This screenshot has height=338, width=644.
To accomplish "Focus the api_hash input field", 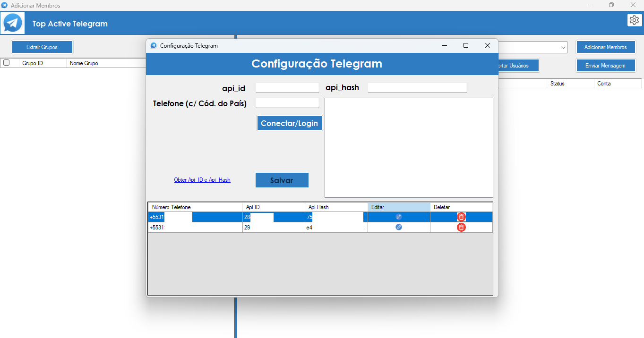I will pos(417,88).
